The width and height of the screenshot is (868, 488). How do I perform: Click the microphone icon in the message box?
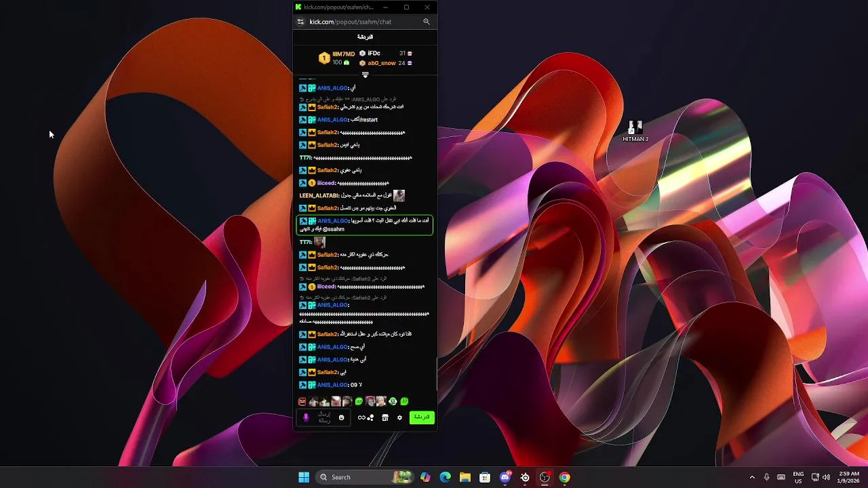tap(306, 418)
